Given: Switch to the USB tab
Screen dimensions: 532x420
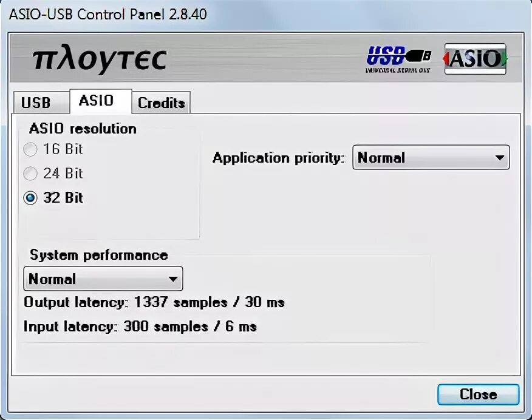Looking at the screenshot, I should click(41, 103).
